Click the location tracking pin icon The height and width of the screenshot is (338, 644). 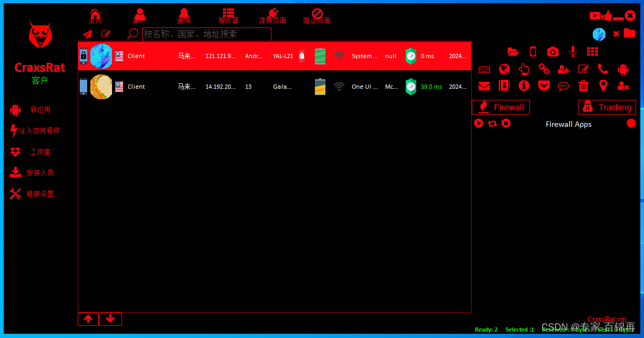pos(603,85)
